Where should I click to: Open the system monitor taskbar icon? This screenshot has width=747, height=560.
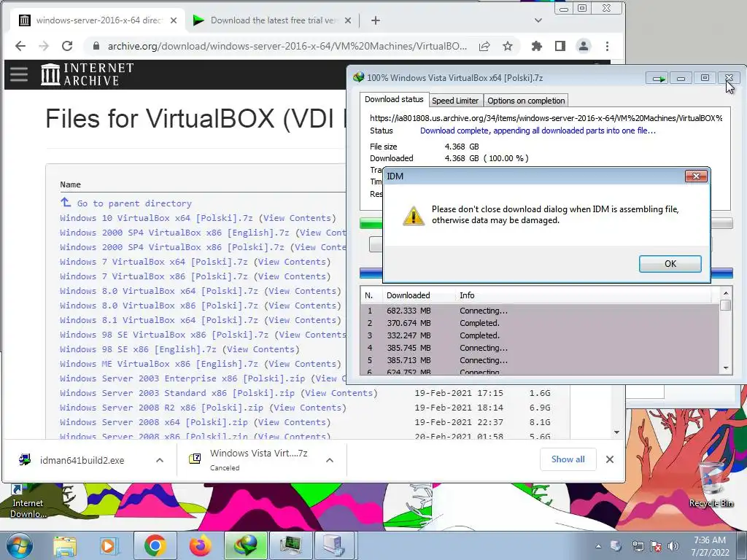coord(290,545)
